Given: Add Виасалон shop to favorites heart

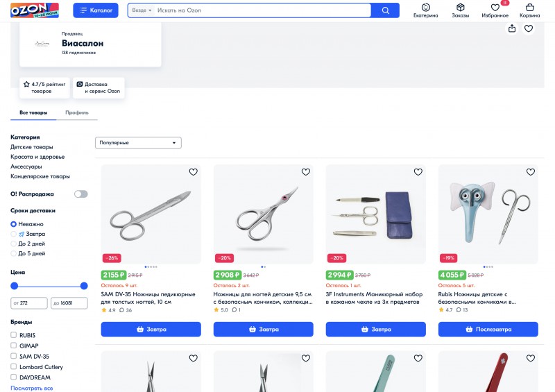Looking at the screenshot, I should coord(529,28).
